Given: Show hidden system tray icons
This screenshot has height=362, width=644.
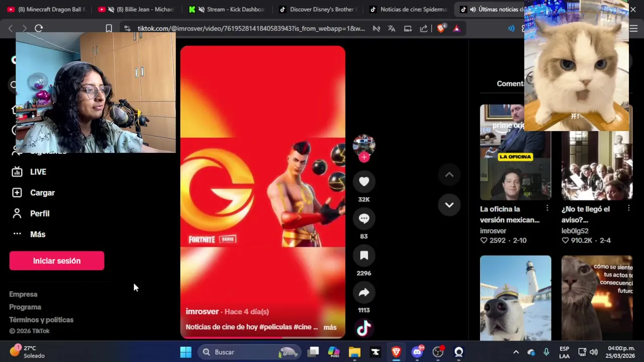Looking at the screenshot, I should [x=516, y=352].
